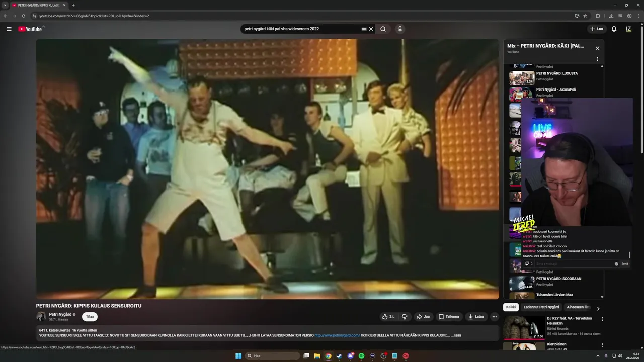The width and height of the screenshot is (644, 362).
Task: Share video with the Jaa button
Action: (x=423, y=317)
